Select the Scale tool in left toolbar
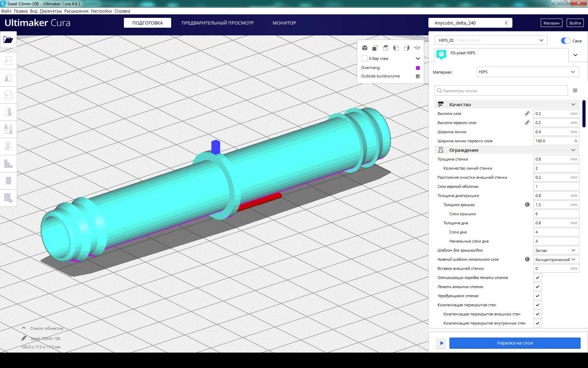The width and height of the screenshot is (588, 368). click(8, 78)
